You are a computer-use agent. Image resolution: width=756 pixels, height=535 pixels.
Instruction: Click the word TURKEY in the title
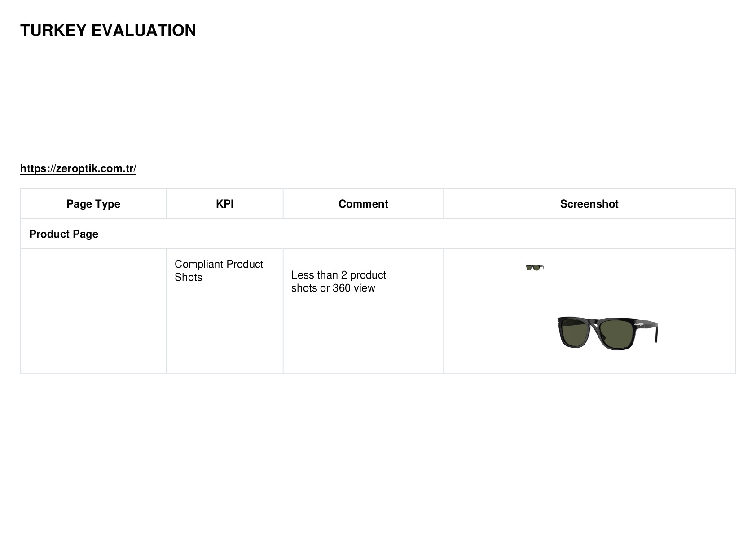[53, 31]
